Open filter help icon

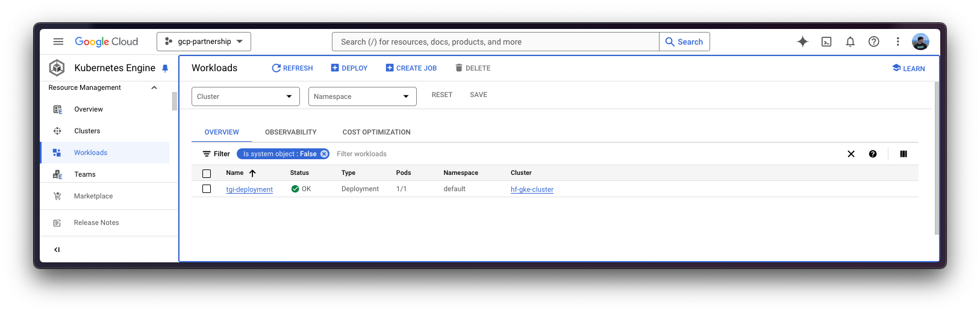(873, 154)
